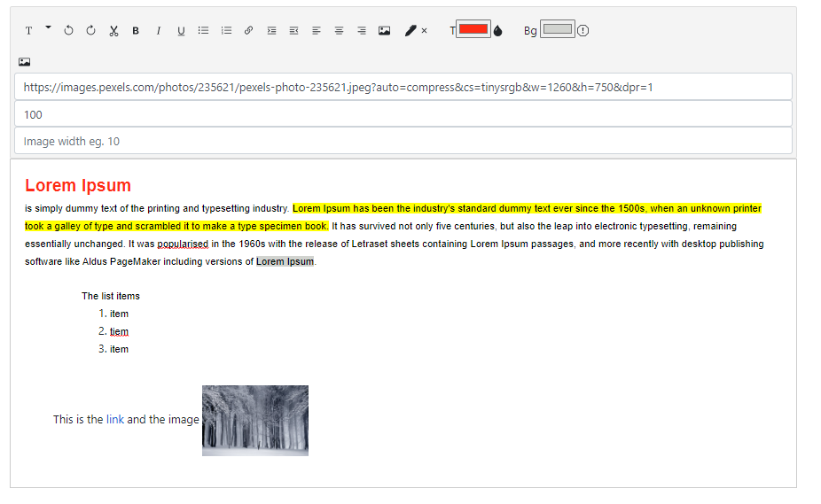Image resolution: width=821 pixels, height=504 pixels.
Task: Cut selection with scissors icon
Action: tap(113, 31)
